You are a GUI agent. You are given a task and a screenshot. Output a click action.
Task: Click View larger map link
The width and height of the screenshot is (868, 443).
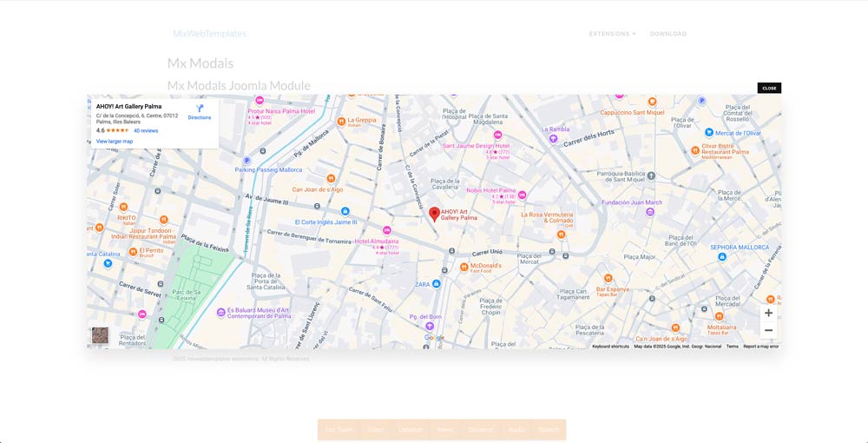tap(115, 141)
